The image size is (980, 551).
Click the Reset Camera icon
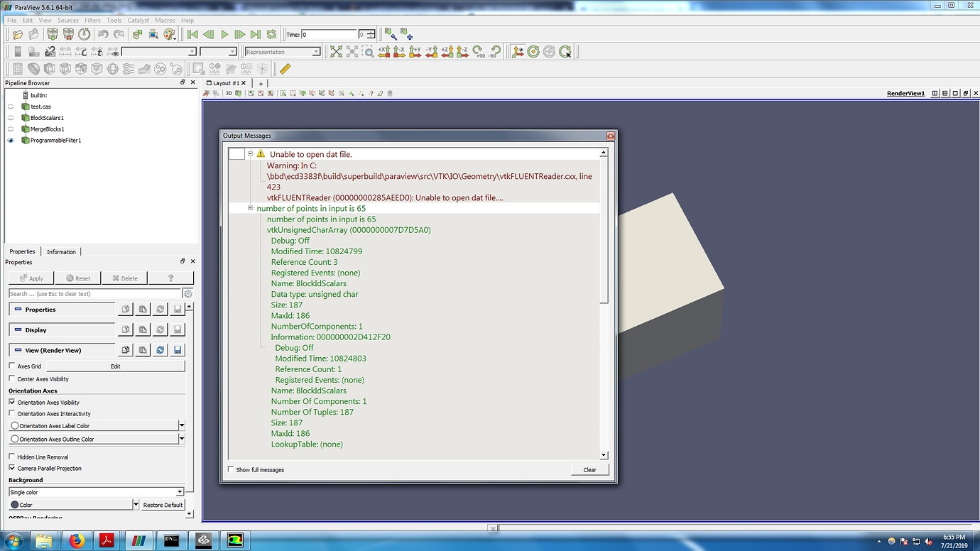click(x=336, y=52)
